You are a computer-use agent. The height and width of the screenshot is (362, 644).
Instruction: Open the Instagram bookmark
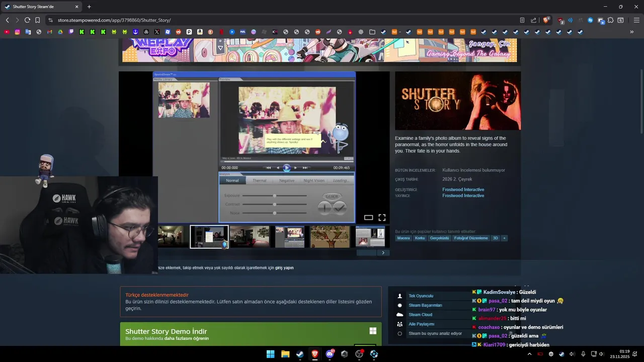(17, 32)
